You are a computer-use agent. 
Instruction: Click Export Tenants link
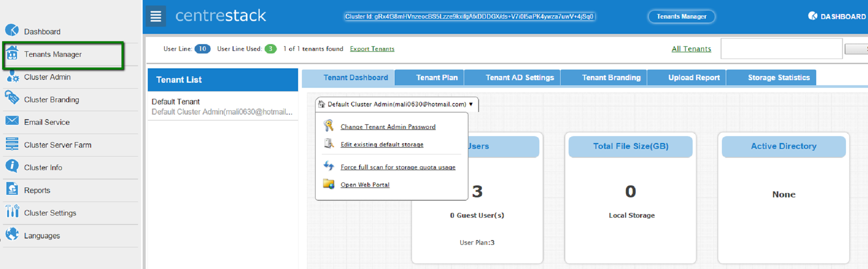[372, 49]
